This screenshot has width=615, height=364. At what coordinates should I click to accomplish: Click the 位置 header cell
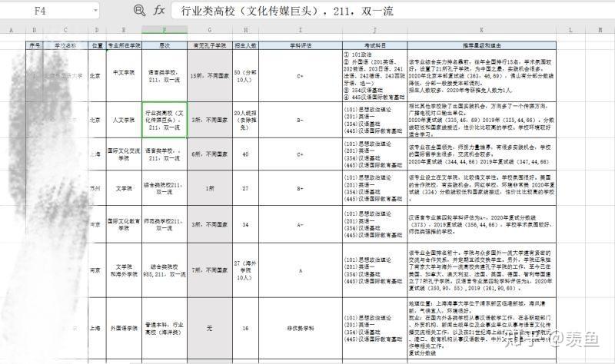coord(98,45)
